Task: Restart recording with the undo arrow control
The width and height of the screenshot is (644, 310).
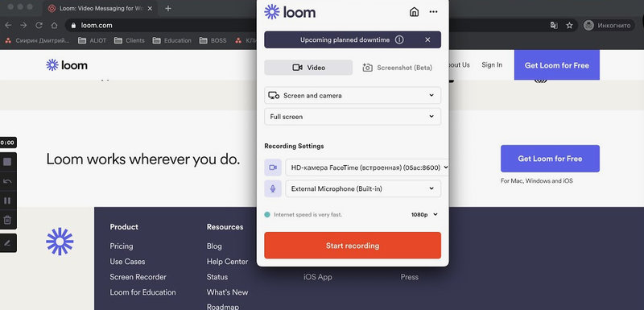Action: [7, 181]
